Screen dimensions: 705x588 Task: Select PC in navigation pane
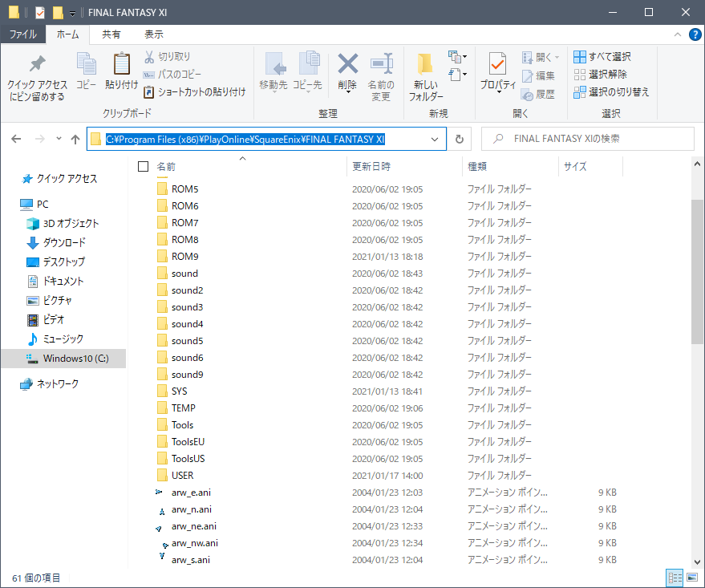tap(34, 205)
